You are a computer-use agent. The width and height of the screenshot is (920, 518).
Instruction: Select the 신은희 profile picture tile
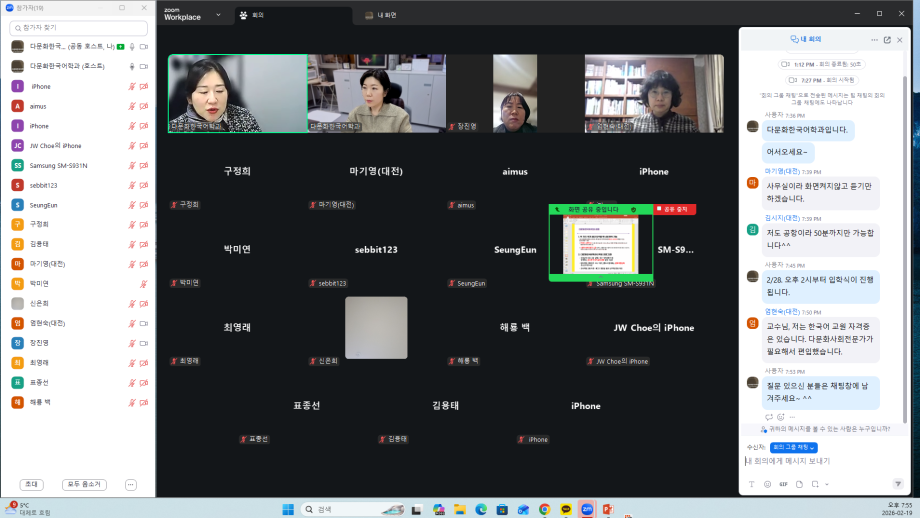[x=376, y=328]
